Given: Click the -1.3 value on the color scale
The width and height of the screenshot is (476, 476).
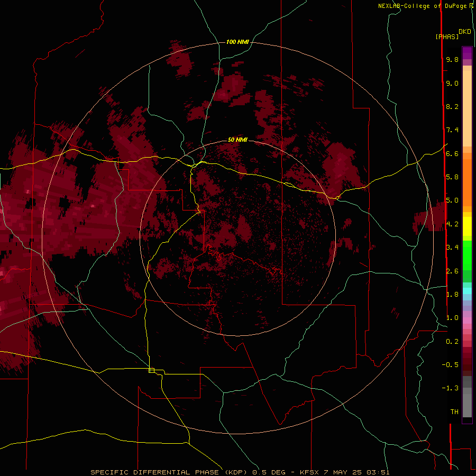Looking at the screenshot, I should coord(450,388).
